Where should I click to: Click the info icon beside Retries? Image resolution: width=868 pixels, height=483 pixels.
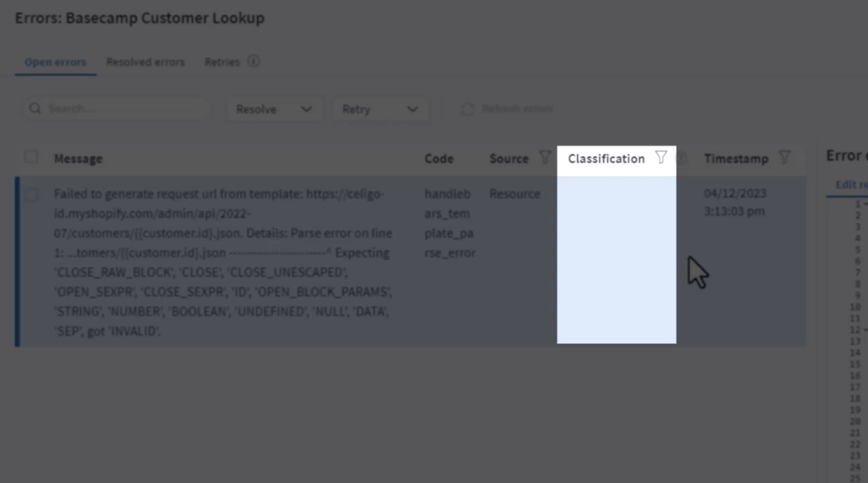tap(253, 61)
